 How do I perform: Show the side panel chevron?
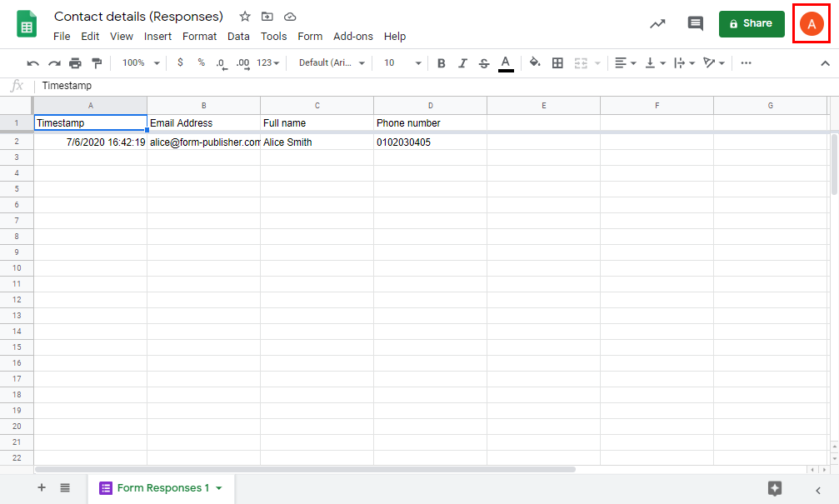click(x=818, y=490)
